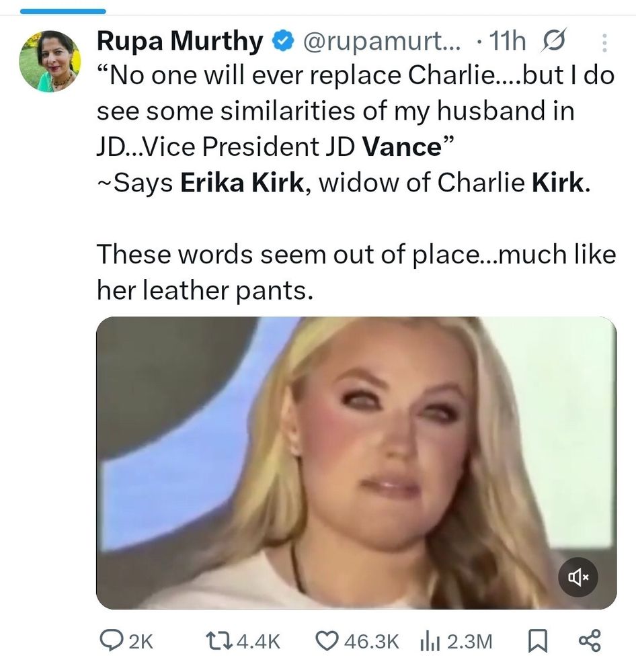Click the share icon
The height and width of the screenshot is (672, 636).
point(589,641)
